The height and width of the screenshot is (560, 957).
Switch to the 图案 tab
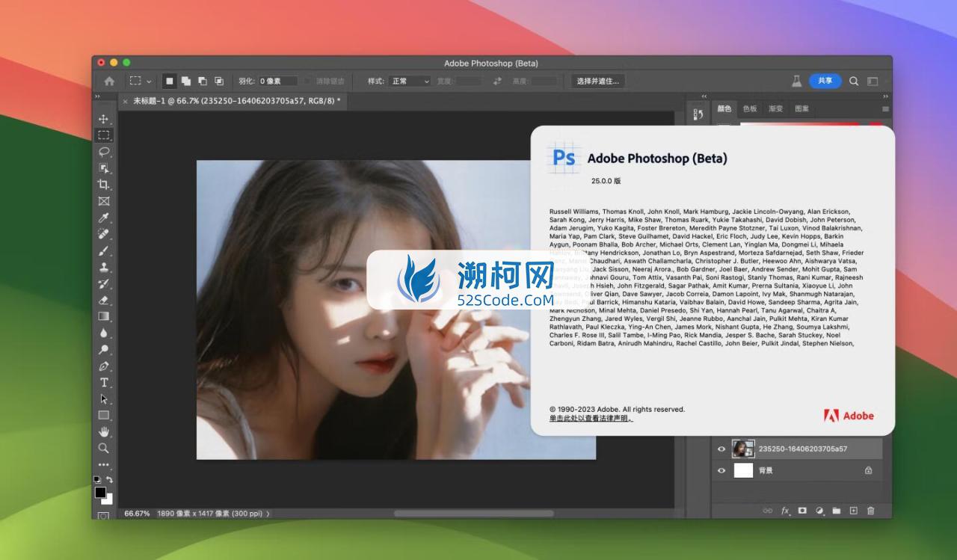[802, 108]
